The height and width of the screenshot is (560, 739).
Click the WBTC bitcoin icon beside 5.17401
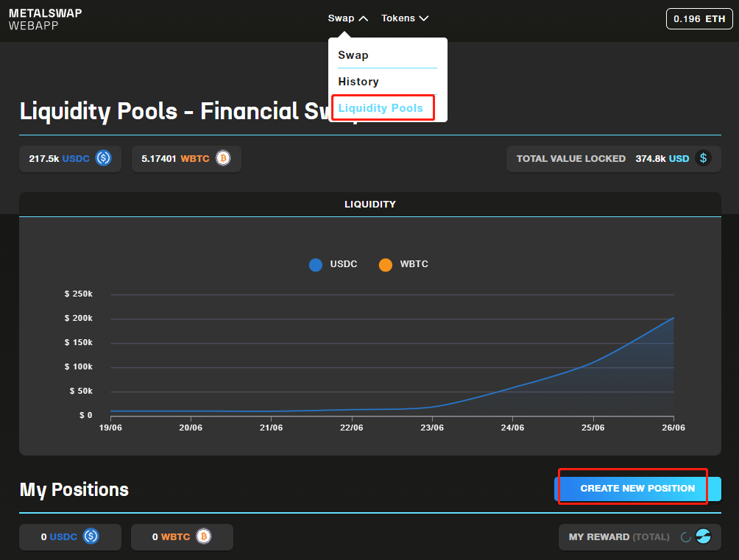coord(222,158)
